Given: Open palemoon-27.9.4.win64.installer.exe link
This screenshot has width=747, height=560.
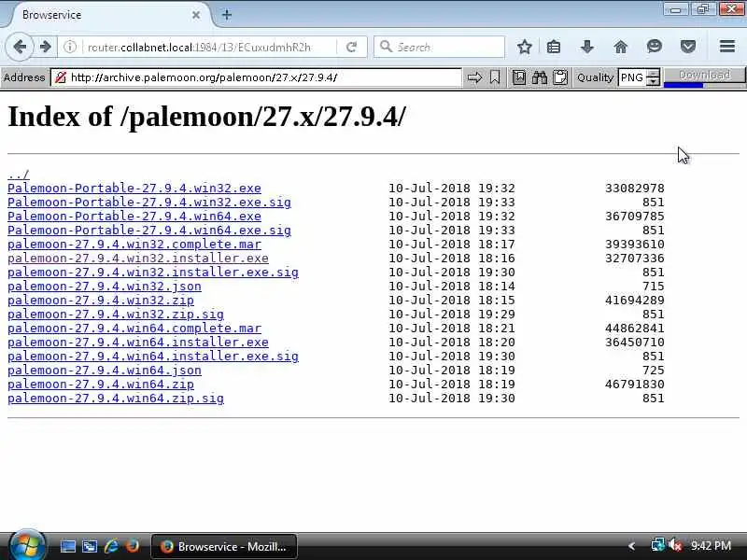Looking at the screenshot, I should [138, 343].
